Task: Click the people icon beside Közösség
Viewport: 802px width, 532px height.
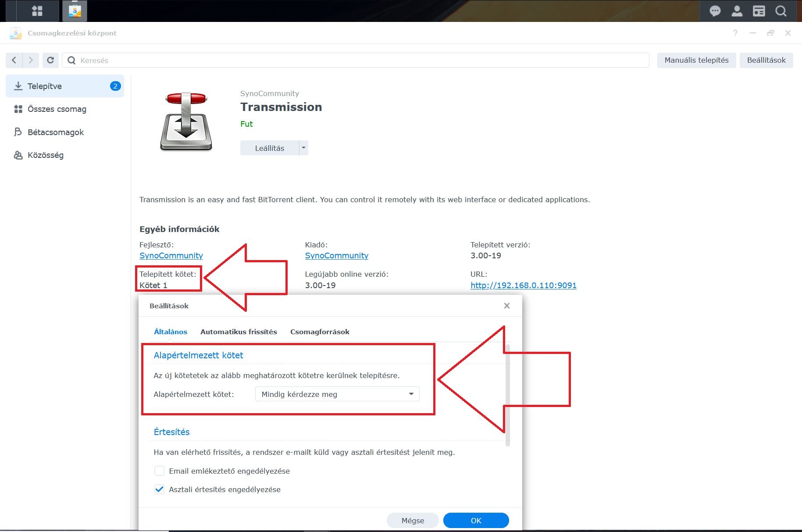Action: [18, 155]
